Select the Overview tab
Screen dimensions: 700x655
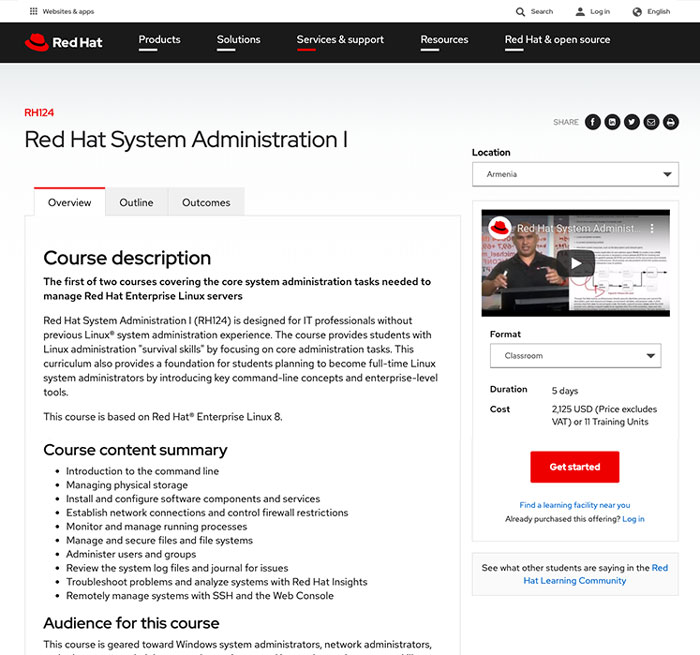pyautogui.click(x=70, y=202)
